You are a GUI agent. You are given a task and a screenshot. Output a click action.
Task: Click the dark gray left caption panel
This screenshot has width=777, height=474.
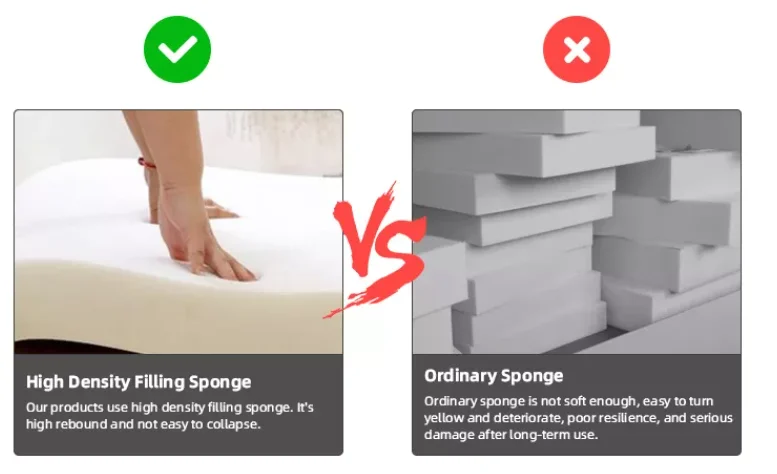tap(178, 405)
